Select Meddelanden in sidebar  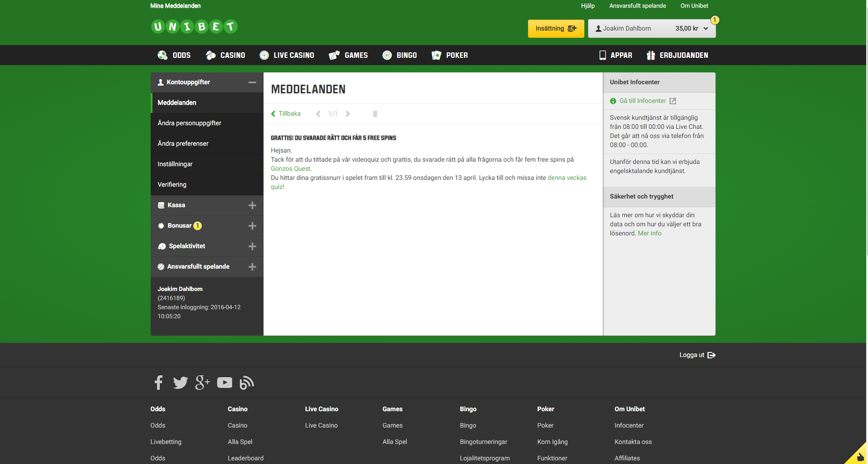207,103
